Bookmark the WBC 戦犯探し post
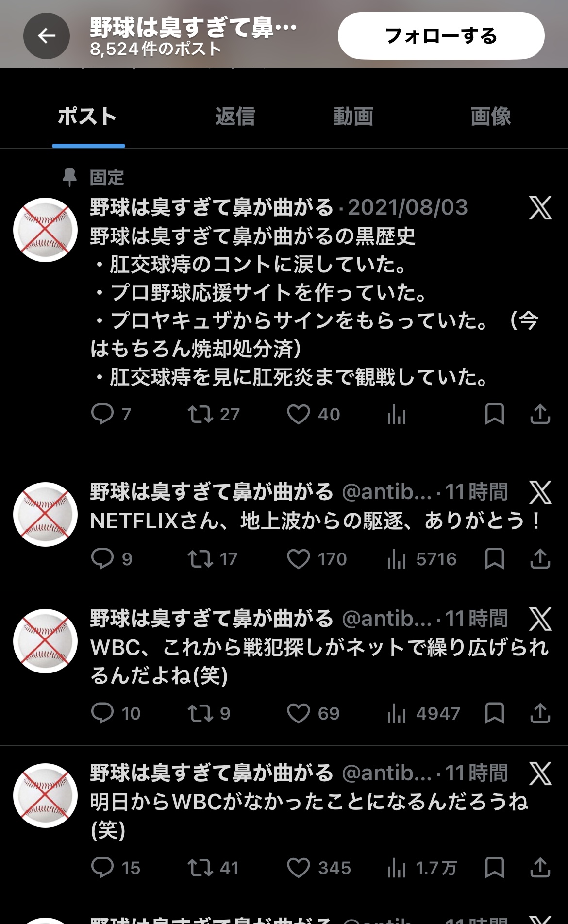Screen dimensions: 568x924 tap(494, 713)
